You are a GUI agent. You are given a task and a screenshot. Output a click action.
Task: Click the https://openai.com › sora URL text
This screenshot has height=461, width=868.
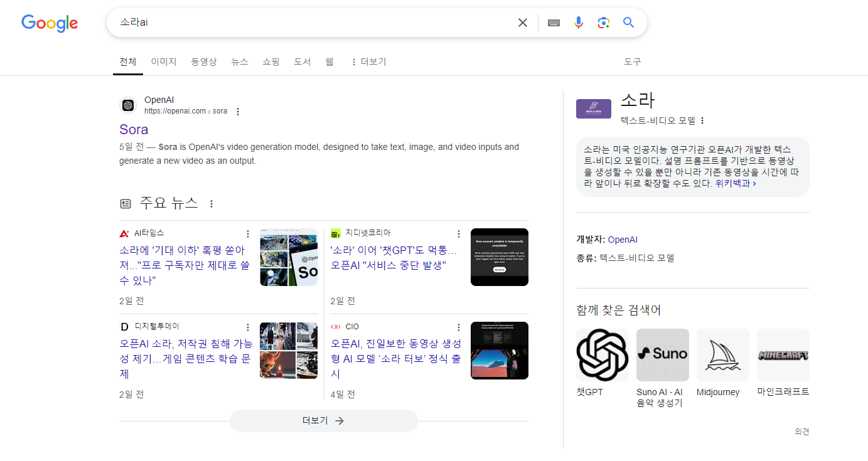[186, 111]
